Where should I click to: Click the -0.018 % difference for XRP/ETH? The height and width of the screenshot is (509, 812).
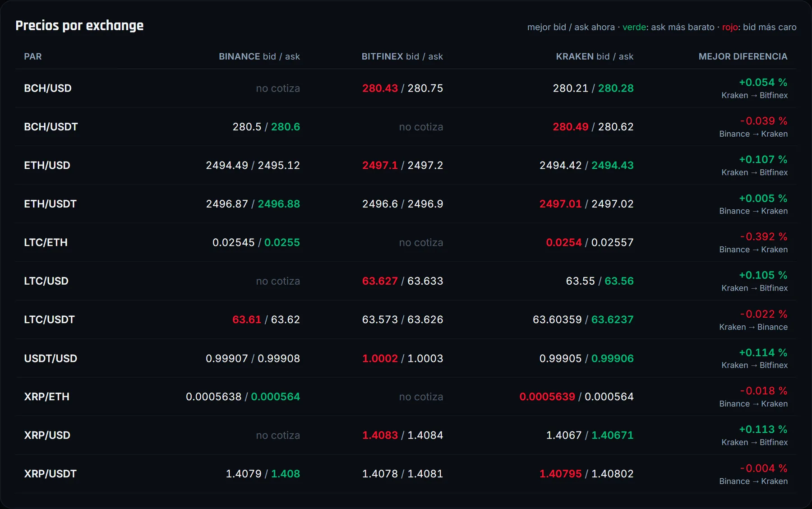[764, 391]
